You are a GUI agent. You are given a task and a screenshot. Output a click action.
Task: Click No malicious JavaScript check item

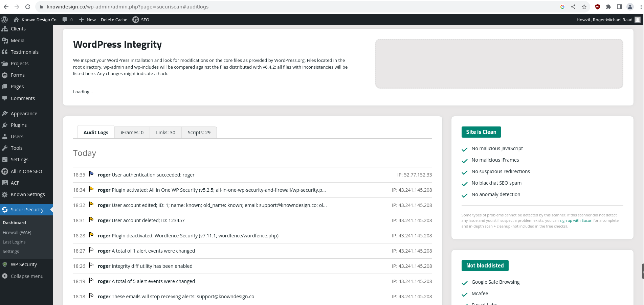pos(497,148)
